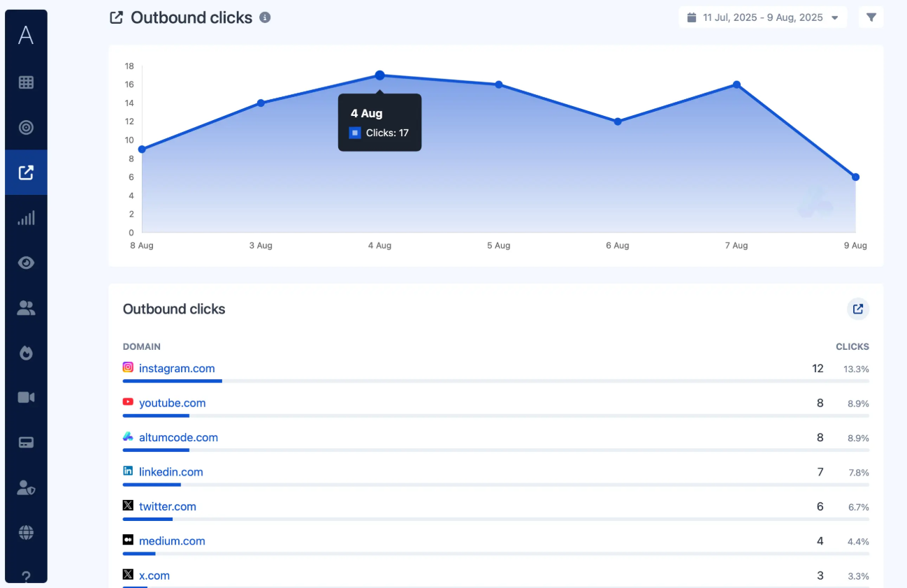Viewport: 907px width, 588px height.
Task: Click the target goals icon in sidebar
Action: [x=26, y=127]
